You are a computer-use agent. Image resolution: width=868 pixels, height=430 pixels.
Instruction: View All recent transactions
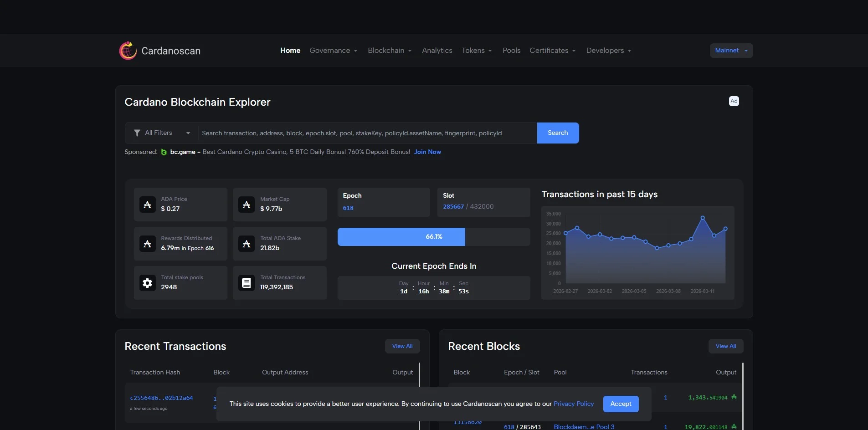(x=402, y=346)
